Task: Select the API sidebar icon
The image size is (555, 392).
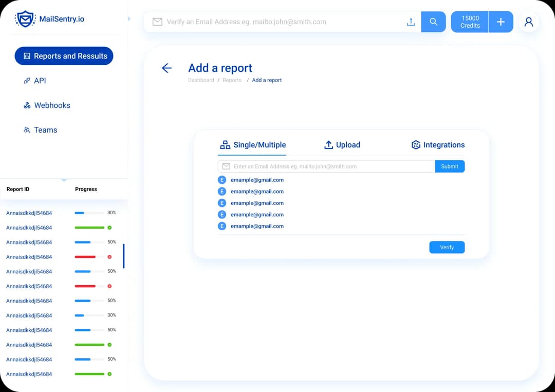Action: [27, 81]
